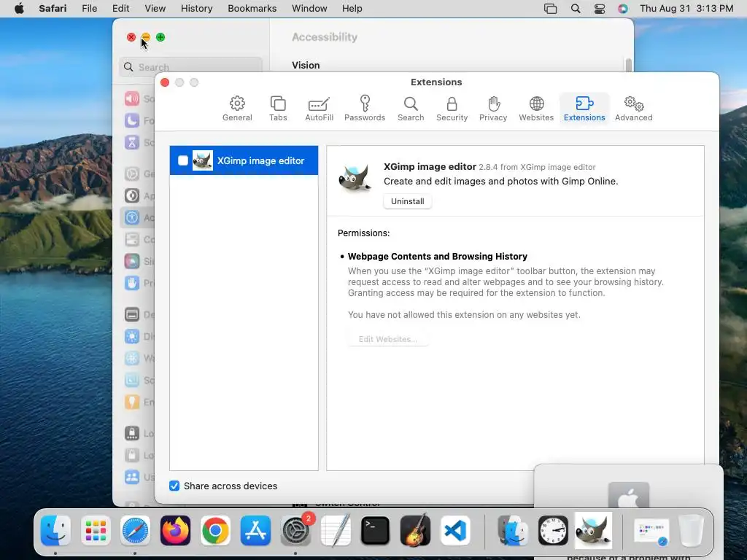747x560 pixels.
Task: Switch to the Security tab
Action: pyautogui.click(x=452, y=109)
